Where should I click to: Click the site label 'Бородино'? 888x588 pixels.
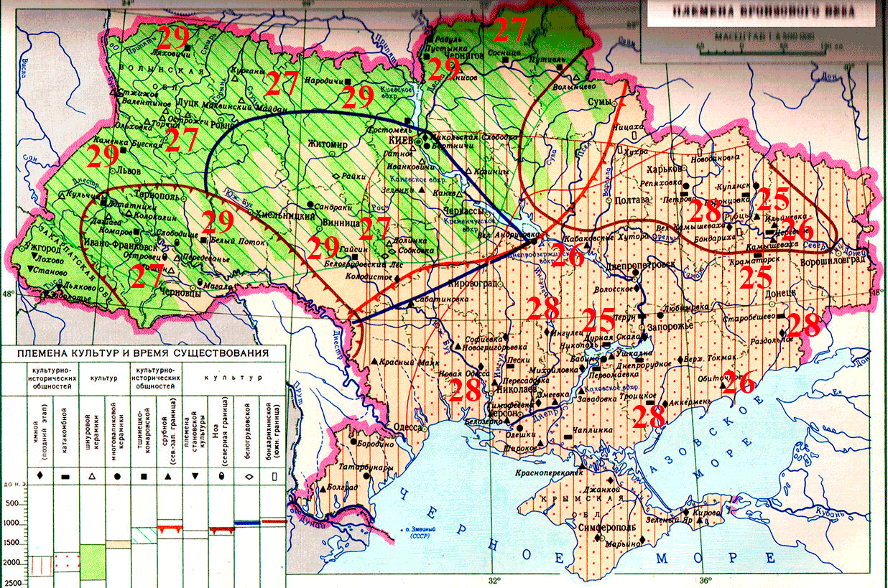coord(376,444)
